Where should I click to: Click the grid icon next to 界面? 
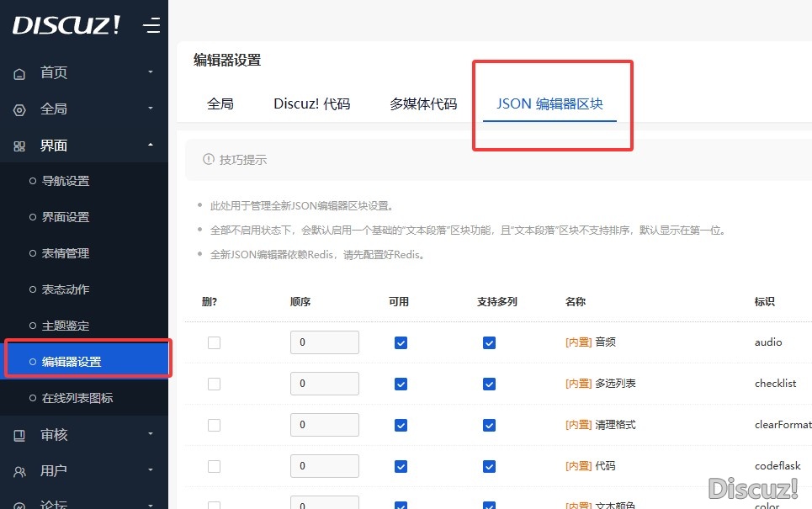[x=19, y=146]
